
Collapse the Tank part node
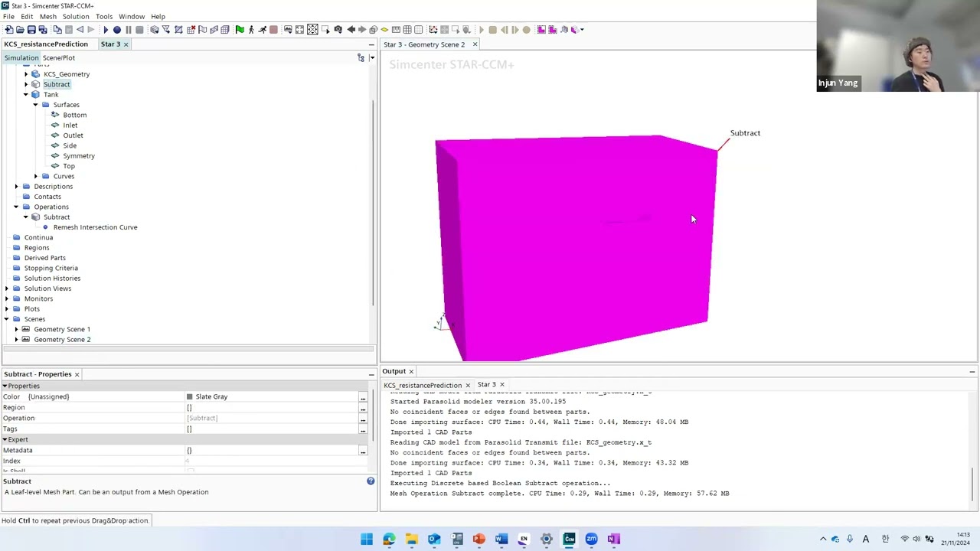[25, 95]
